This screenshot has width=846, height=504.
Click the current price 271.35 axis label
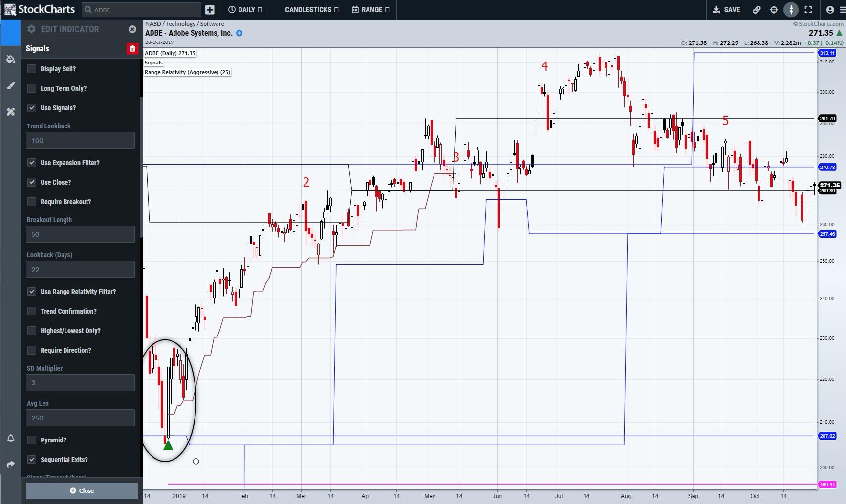(829, 185)
